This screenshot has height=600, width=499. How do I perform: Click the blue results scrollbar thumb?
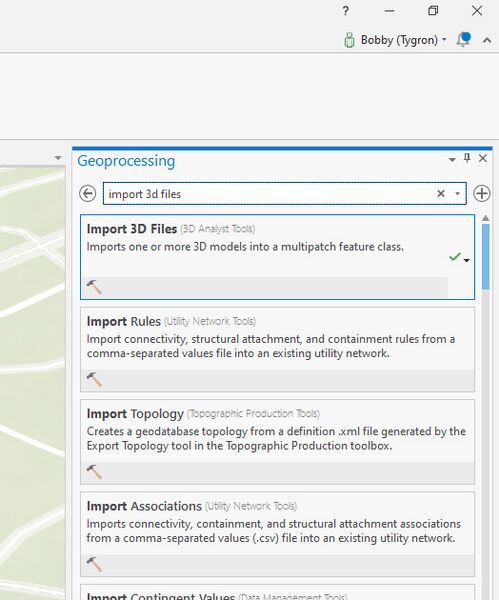point(486,256)
